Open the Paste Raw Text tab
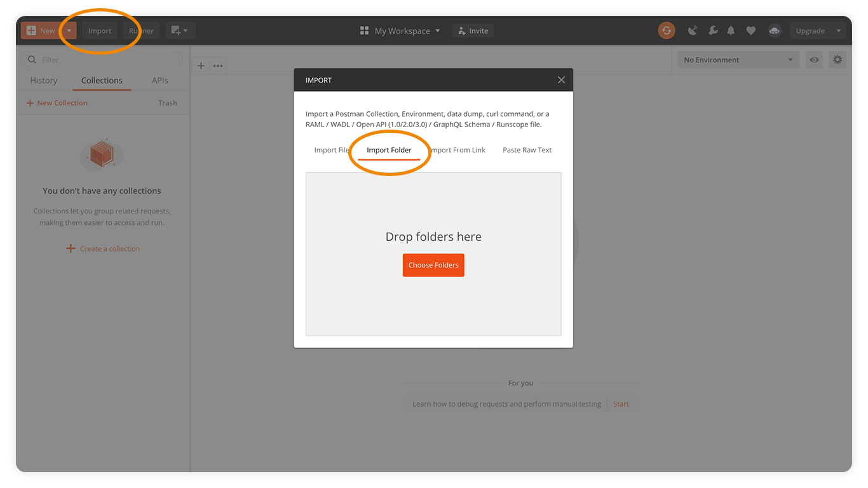Screen dimensions: 868x488 coord(527,150)
